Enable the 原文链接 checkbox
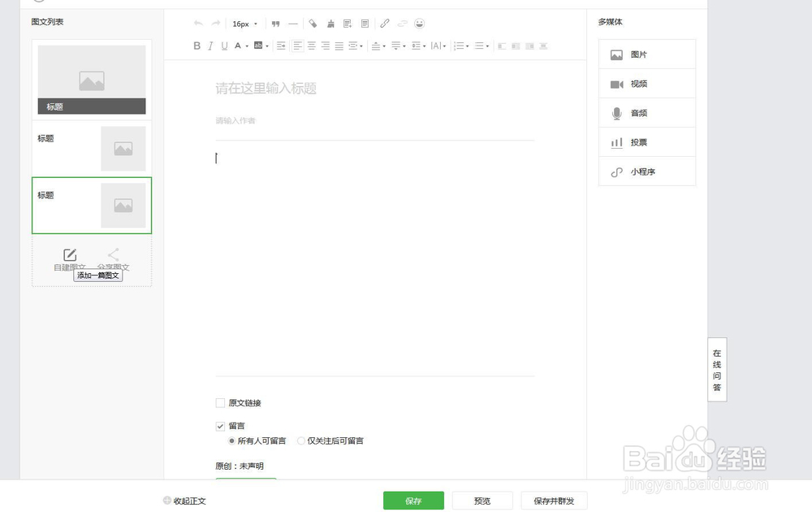The height and width of the screenshot is (512, 812). [x=220, y=402]
